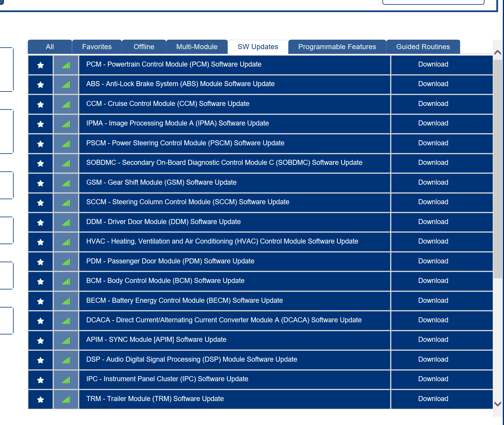The height and width of the screenshot is (425, 504).
Task: Click the star icon for TRM Trailer Module
Action: (41, 400)
